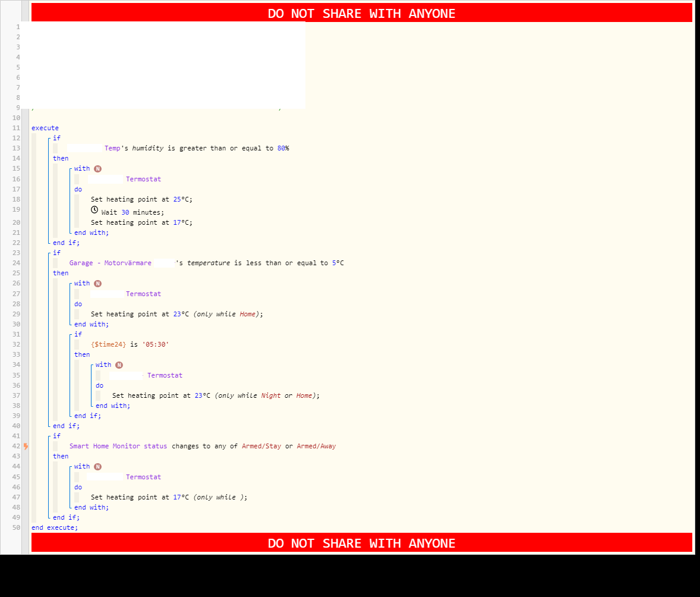Click 'end if;' on line 40
700x597 pixels.
[x=66, y=426]
